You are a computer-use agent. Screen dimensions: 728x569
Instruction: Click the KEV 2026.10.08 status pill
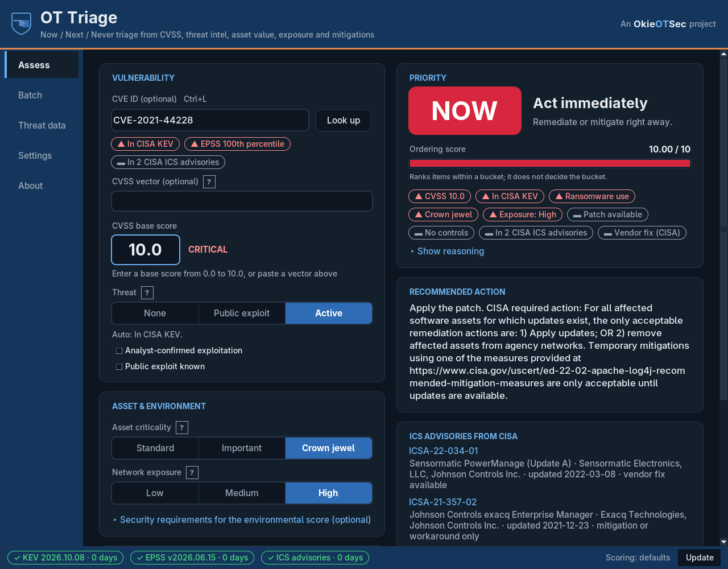coord(65,558)
